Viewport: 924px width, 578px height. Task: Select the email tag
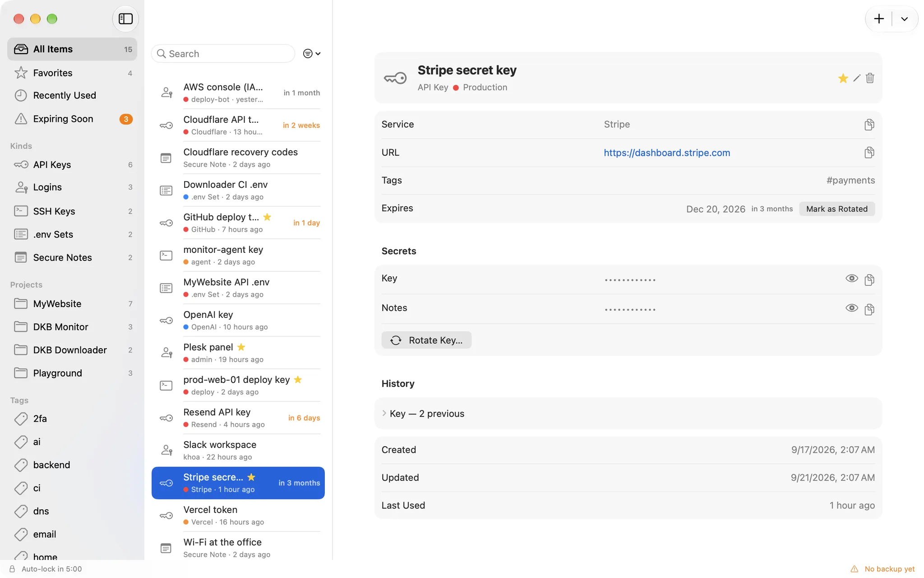pos(72,534)
